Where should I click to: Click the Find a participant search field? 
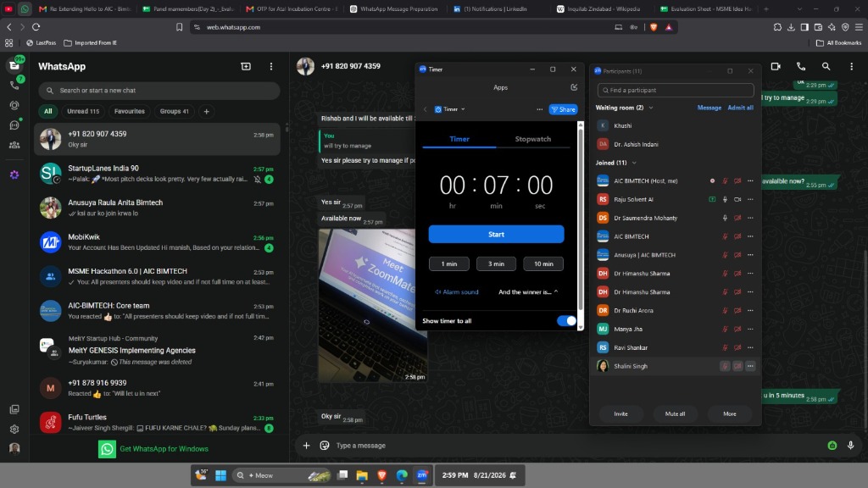[x=676, y=90]
